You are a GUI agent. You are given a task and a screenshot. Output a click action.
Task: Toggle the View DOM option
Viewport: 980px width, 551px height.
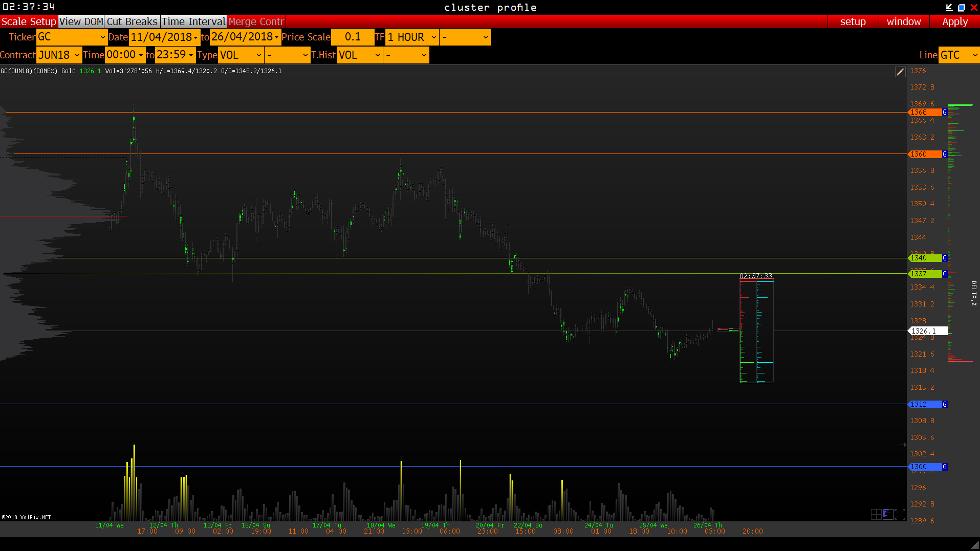81,21
